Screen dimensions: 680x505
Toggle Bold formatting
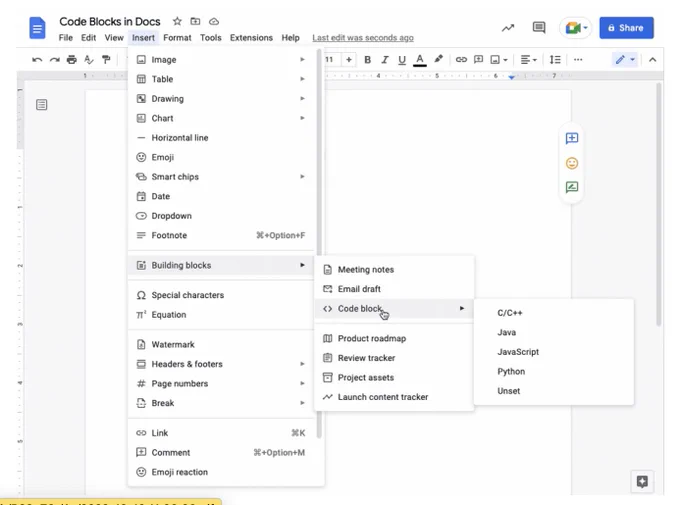click(367, 60)
